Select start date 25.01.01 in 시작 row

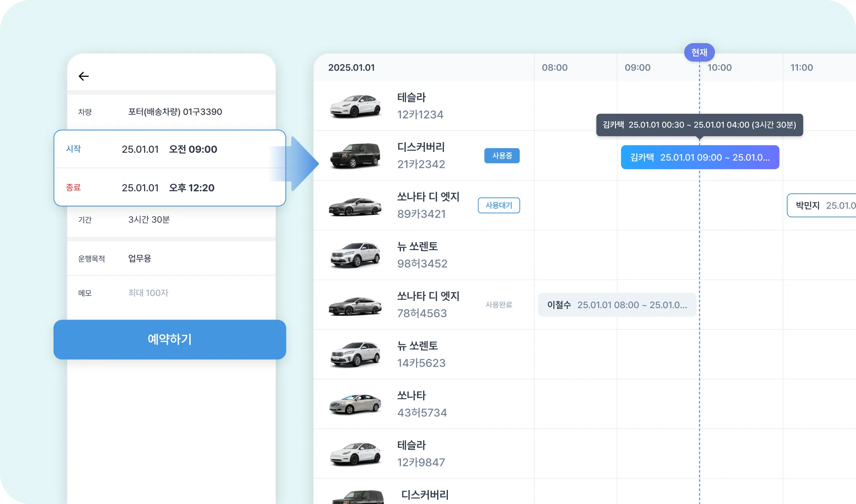pyautogui.click(x=140, y=149)
